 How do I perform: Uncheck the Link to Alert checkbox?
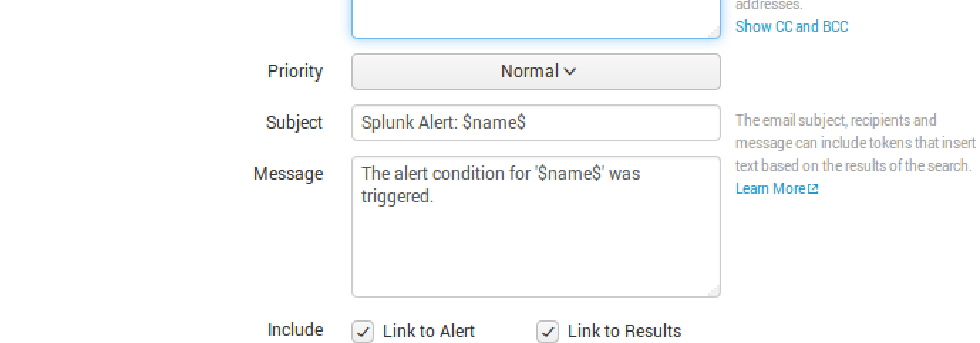363,332
